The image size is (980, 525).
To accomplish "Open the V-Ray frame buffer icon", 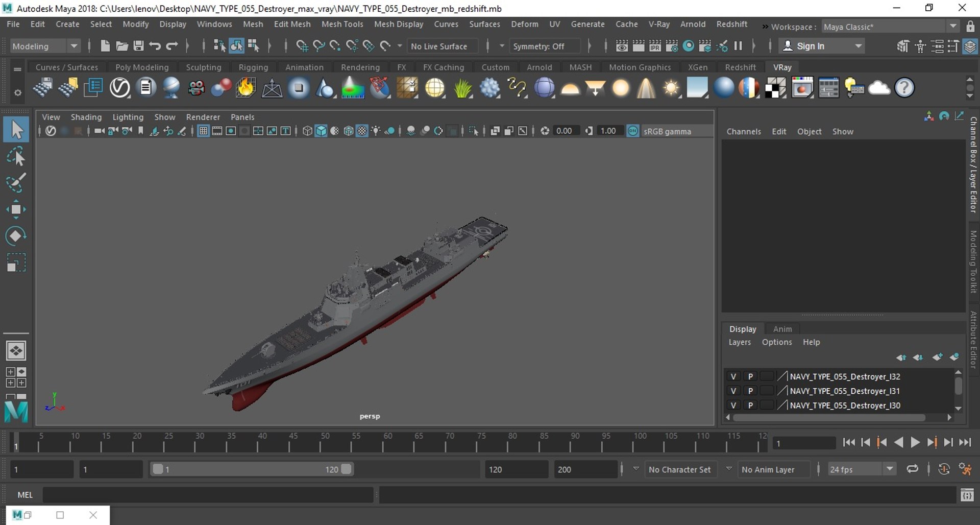I will [x=802, y=88].
